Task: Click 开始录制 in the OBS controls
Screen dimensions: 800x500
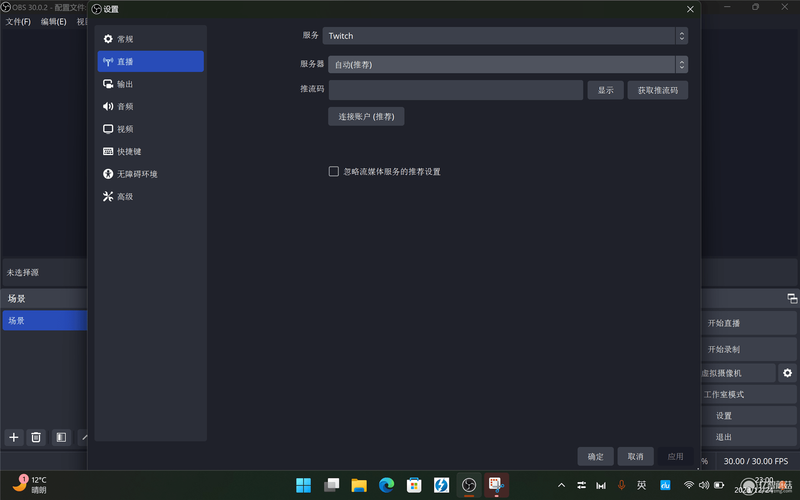Action: [x=749, y=349]
